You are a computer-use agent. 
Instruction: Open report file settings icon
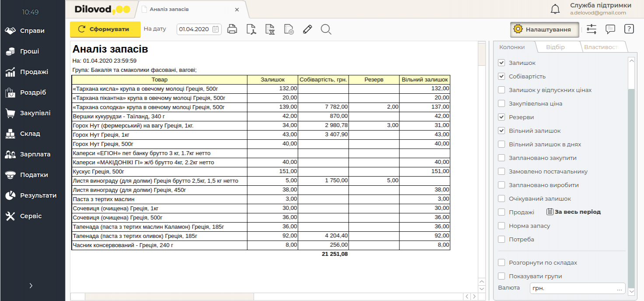tap(289, 29)
